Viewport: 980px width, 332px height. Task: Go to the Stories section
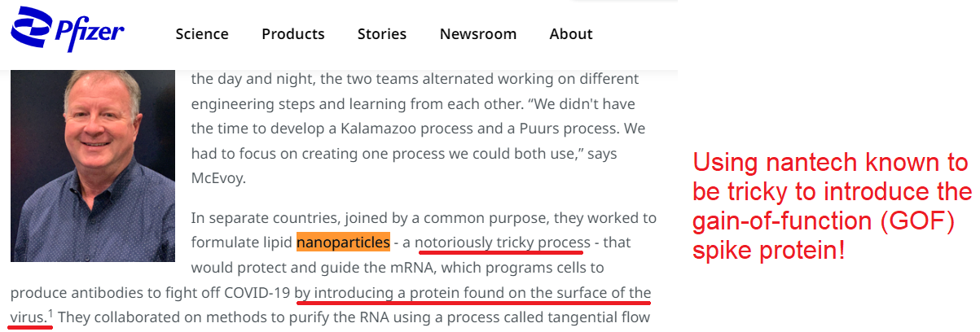tap(382, 34)
